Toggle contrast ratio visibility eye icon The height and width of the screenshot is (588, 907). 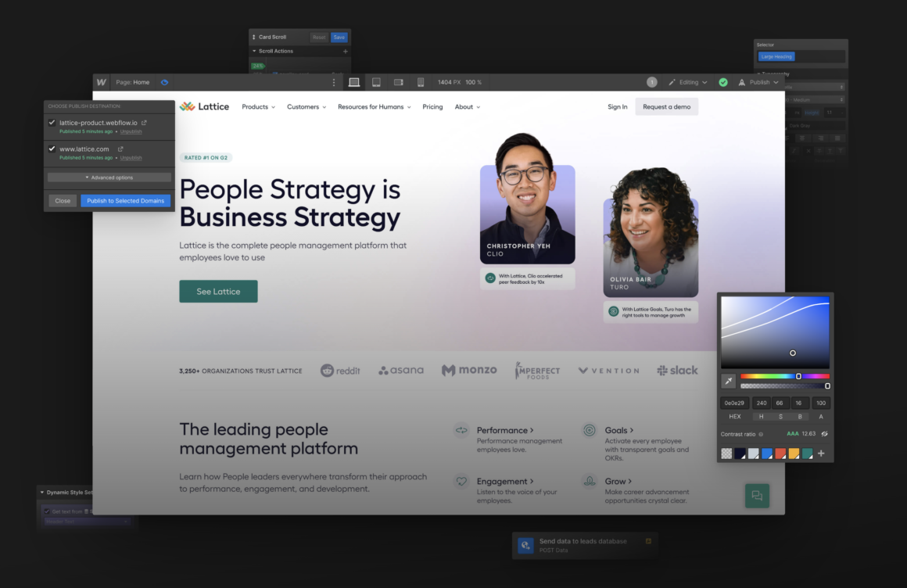point(824,434)
